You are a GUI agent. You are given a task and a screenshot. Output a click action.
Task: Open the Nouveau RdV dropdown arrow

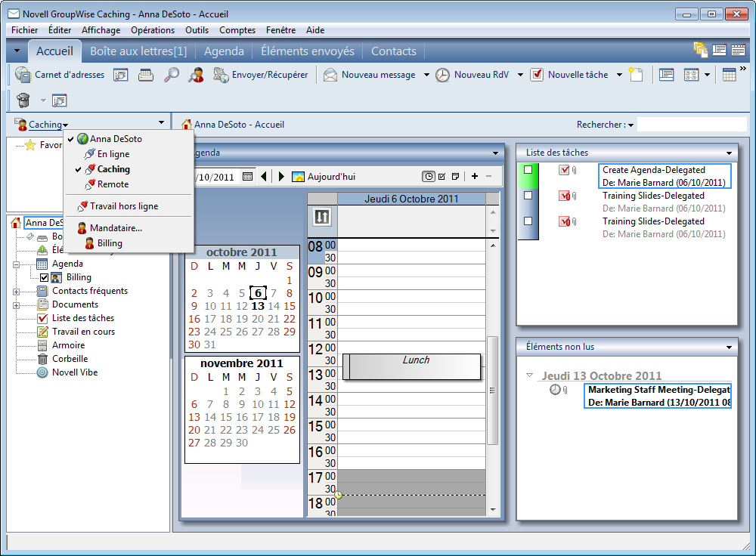tap(520, 75)
